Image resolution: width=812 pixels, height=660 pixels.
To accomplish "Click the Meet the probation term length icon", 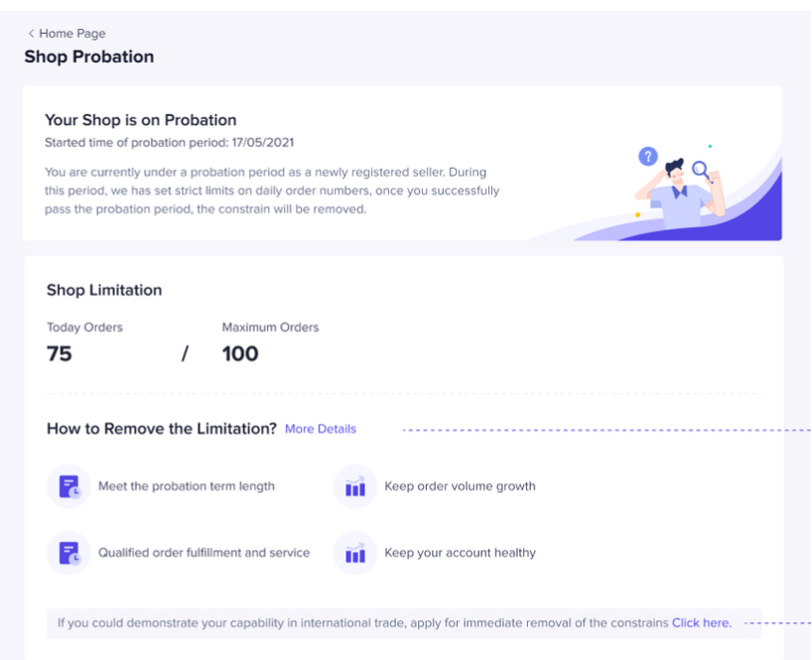I will pyautogui.click(x=68, y=486).
